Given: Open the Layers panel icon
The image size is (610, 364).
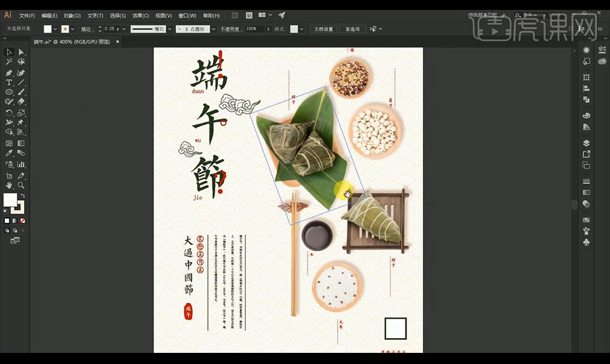Looking at the screenshot, I should [586, 143].
